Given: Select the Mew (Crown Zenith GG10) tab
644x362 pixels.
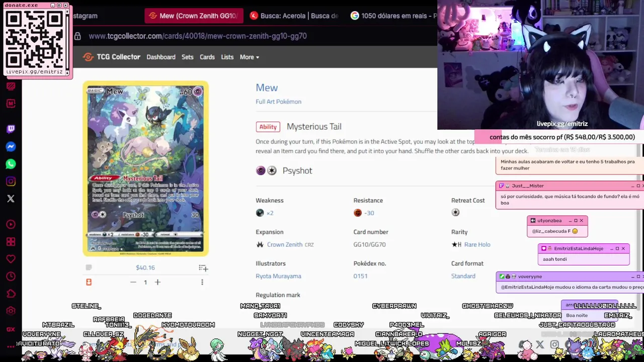Looking at the screenshot, I should (194, 16).
